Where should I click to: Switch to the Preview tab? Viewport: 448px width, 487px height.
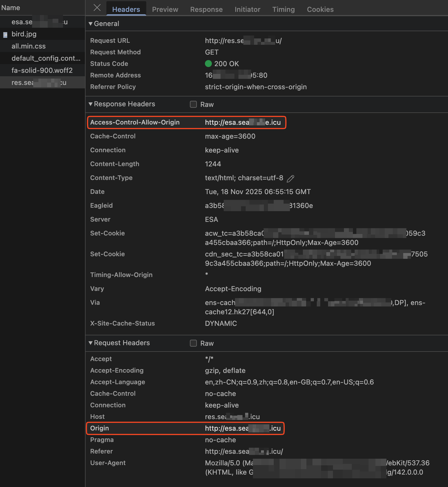coord(165,10)
